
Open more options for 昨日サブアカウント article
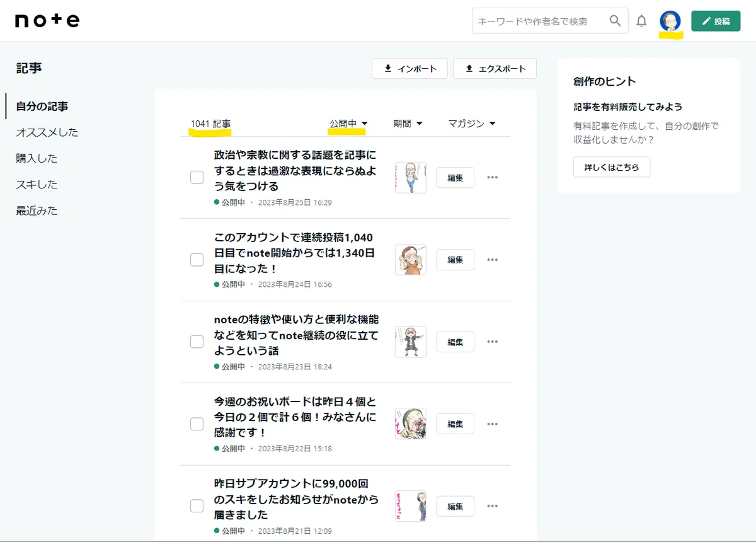click(493, 506)
